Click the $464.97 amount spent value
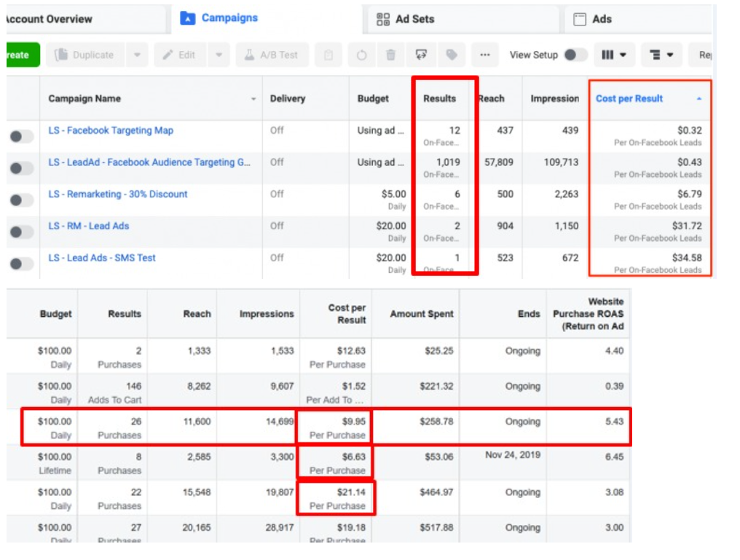 436,492
